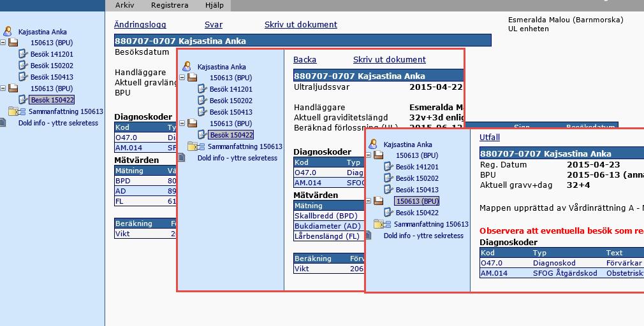Screen dimensions: 644x326
Task: Click Skallbredd (BPD) in middle panel Mätvärden
Action: pos(326,216)
